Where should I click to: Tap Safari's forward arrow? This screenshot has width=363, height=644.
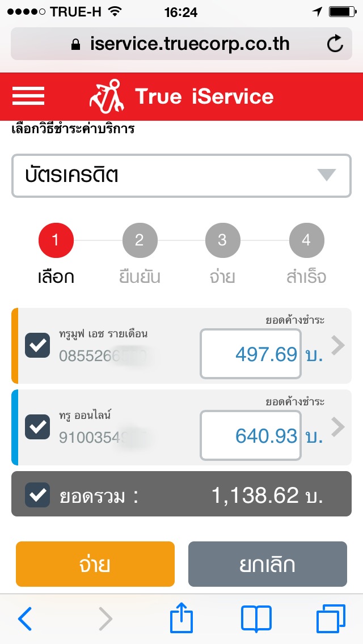(x=105, y=618)
